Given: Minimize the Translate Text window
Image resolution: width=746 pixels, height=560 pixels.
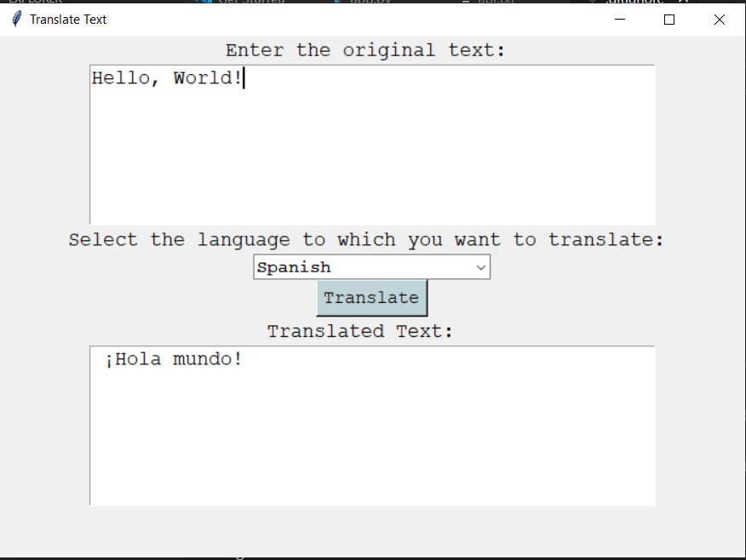Looking at the screenshot, I should [619, 19].
